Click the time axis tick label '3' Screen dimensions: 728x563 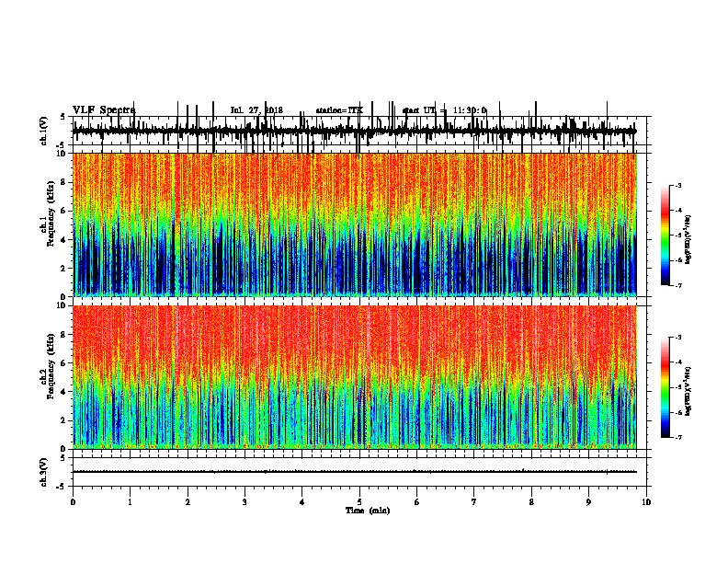(245, 501)
